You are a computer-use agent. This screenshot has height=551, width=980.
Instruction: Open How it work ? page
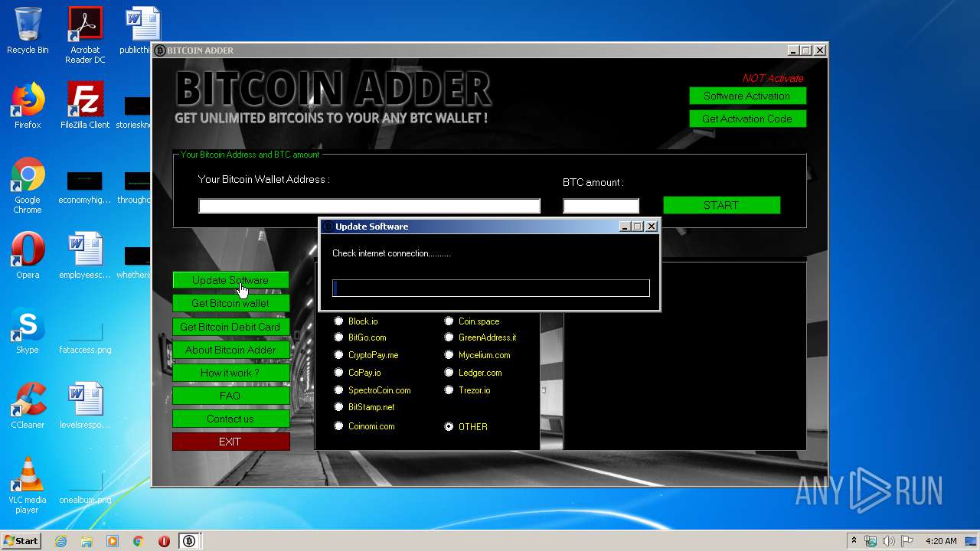pos(230,373)
